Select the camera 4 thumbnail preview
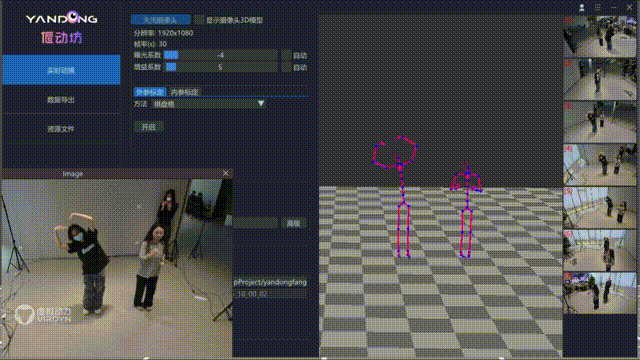640x360 pixels. 600,164
